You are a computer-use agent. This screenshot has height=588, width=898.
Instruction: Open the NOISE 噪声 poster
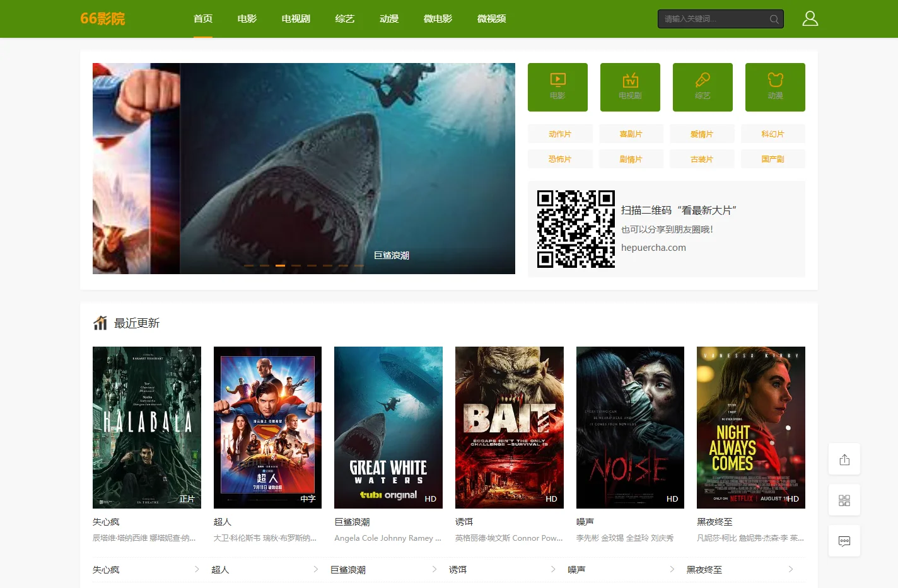[630, 427]
